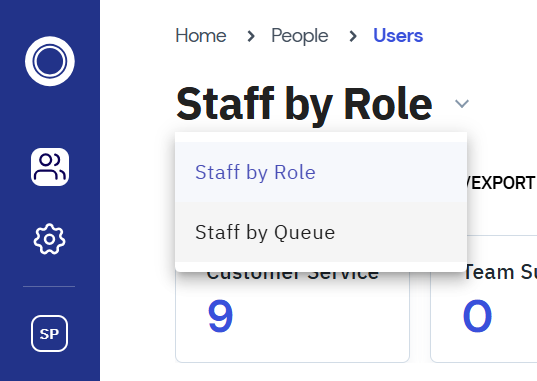This screenshot has width=537, height=381.
Task: Go to Home breadcrumb link
Action: [x=201, y=36]
